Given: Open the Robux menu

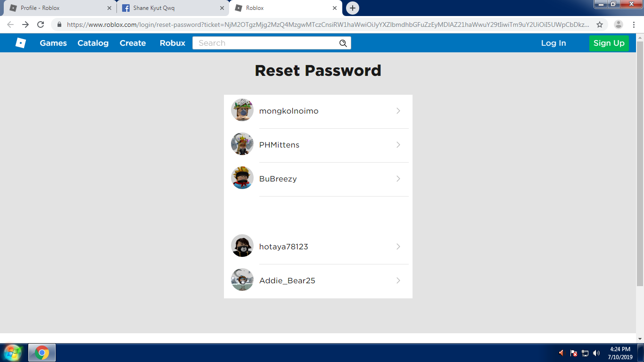Looking at the screenshot, I should 173,43.
